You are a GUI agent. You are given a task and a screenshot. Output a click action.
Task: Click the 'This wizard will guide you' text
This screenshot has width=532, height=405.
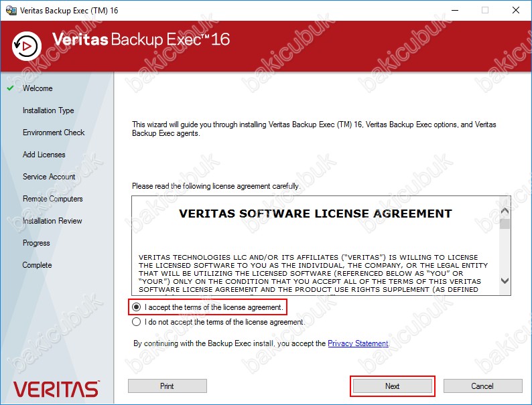314,129
